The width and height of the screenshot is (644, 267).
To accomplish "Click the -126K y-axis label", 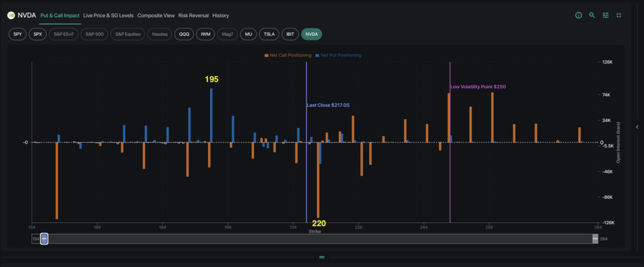I will click(608, 222).
